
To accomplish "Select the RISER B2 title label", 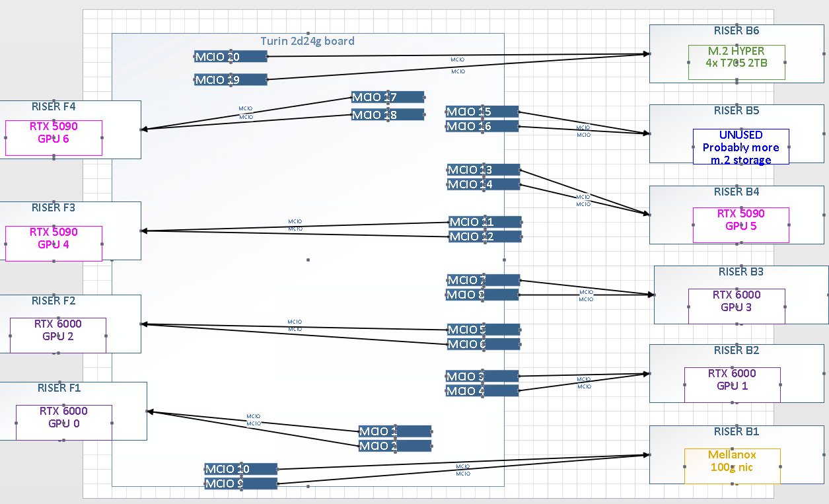I will click(x=737, y=350).
